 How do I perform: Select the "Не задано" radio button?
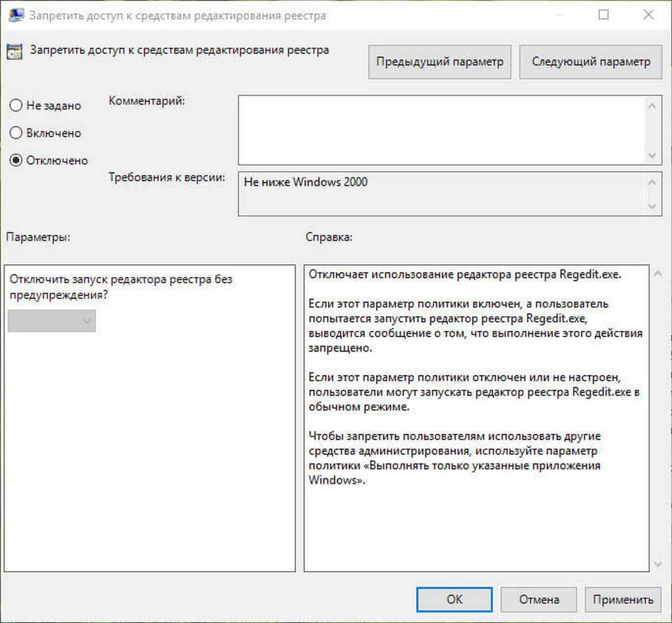click(x=16, y=106)
